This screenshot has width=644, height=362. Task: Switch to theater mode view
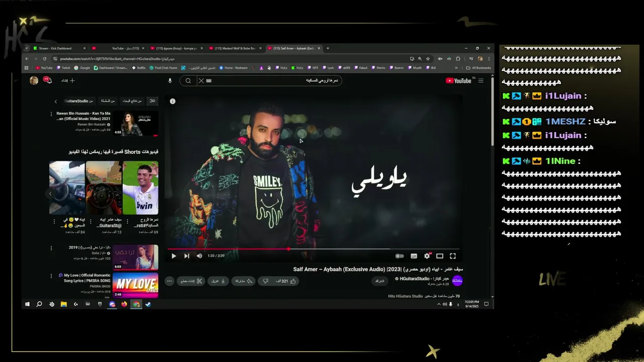440,256
